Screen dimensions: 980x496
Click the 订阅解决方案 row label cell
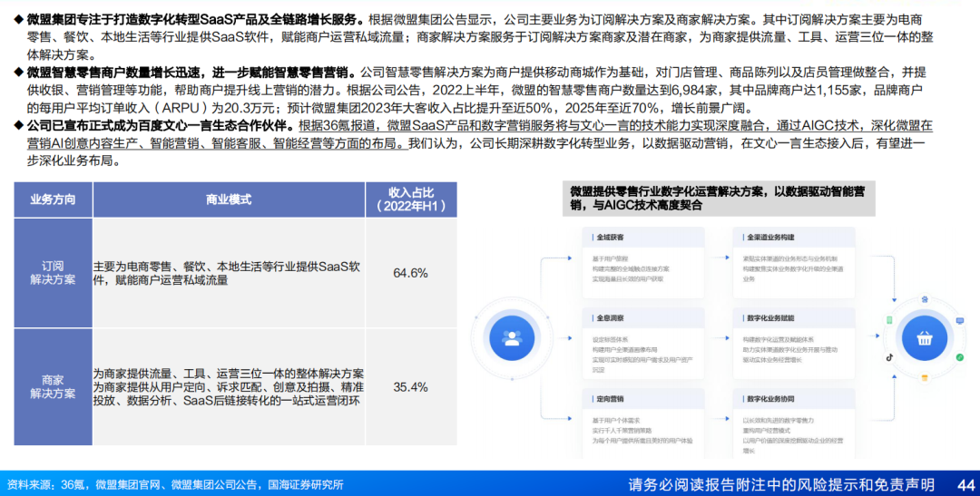[54, 273]
